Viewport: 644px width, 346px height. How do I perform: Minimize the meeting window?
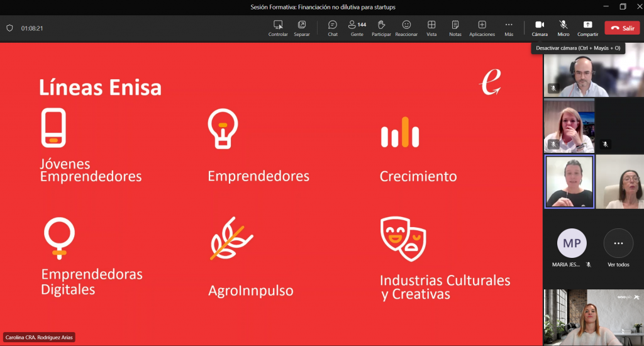606,6
